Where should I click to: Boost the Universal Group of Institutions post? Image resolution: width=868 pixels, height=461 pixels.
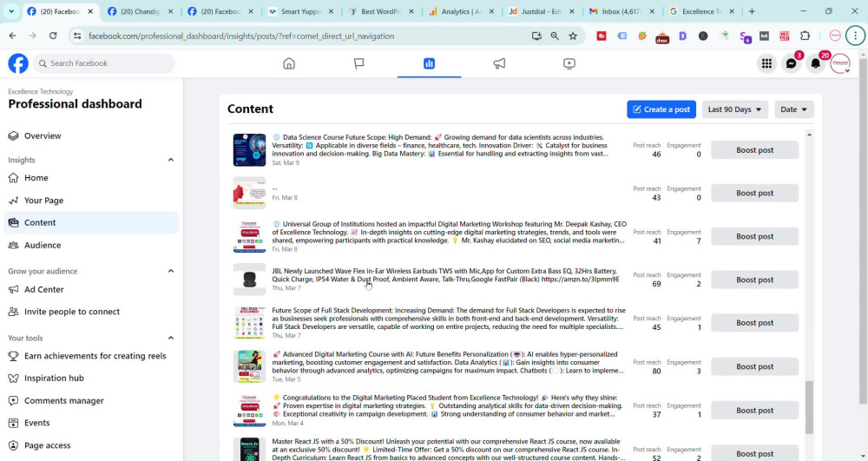tap(754, 236)
